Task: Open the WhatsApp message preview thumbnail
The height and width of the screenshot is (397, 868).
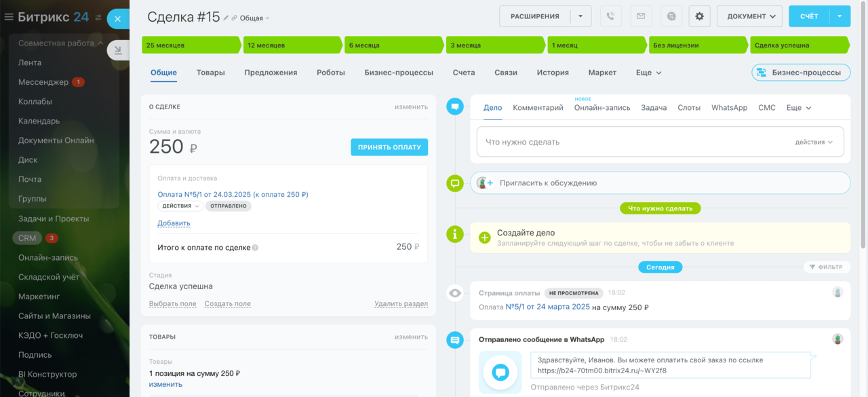Action: (x=500, y=372)
